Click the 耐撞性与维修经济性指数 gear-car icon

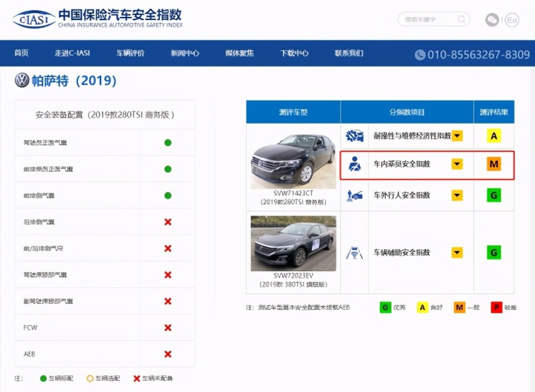click(355, 136)
